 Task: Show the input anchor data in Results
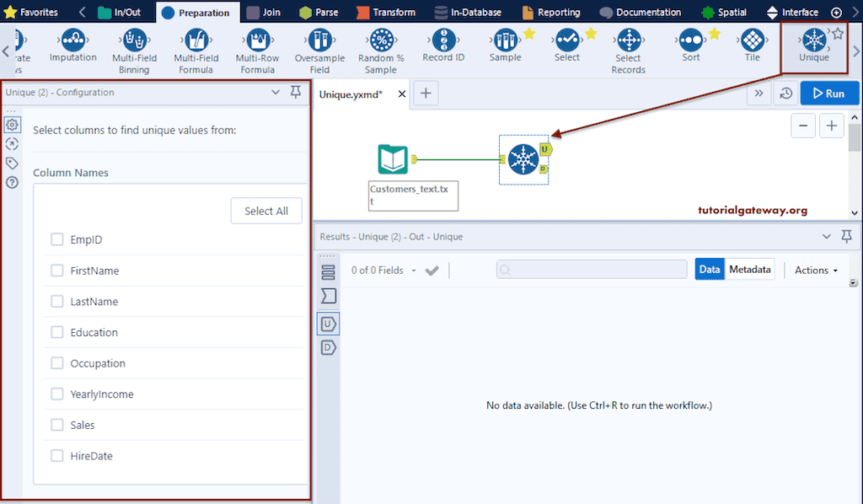point(328,296)
